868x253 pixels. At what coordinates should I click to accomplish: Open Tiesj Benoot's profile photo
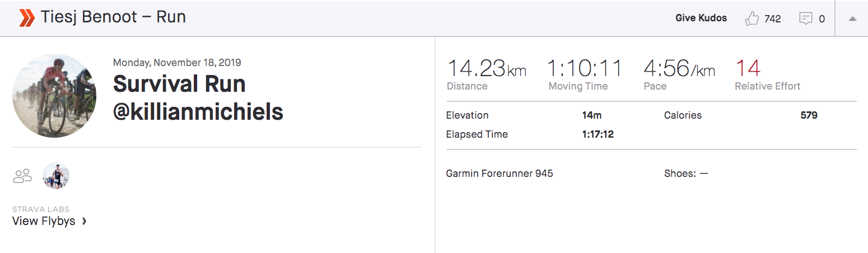point(54,96)
